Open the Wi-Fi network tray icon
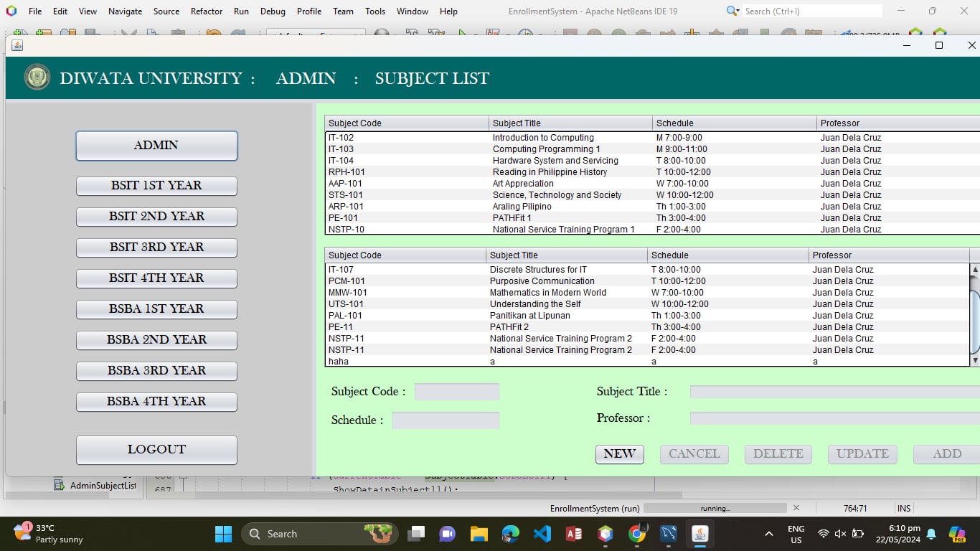 coord(824,534)
